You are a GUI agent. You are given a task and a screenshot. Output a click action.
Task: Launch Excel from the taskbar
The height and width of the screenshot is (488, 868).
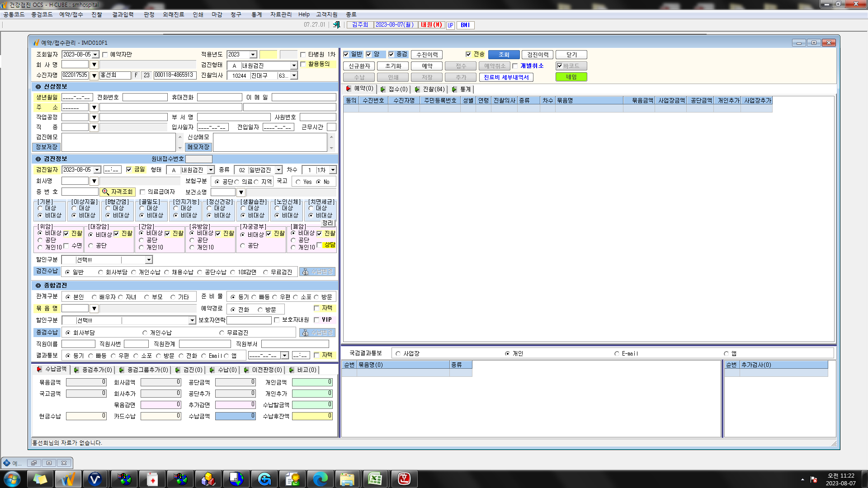point(375,479)
